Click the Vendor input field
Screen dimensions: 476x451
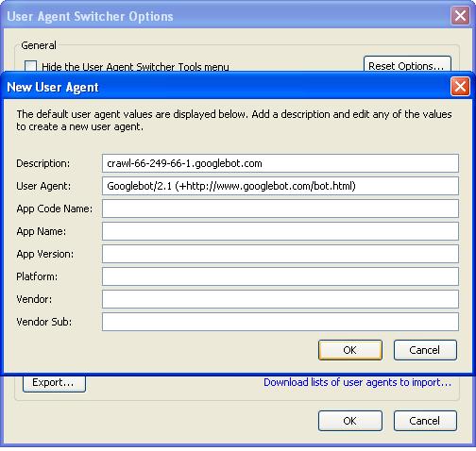[x=280, y=299]
